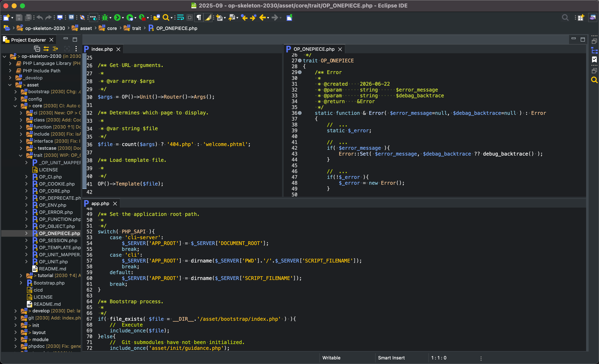Image resolution: width=599 pixels, height=364 pixels.
Task: Click the Pin Editor toolbar icon
Action: (289, 17)
